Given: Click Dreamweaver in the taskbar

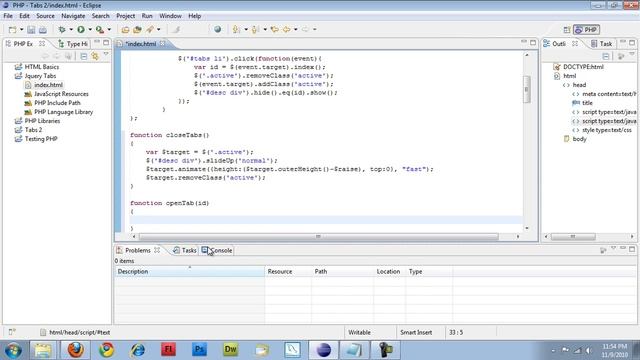Looking at the screenshot, I should pos(231,350).
